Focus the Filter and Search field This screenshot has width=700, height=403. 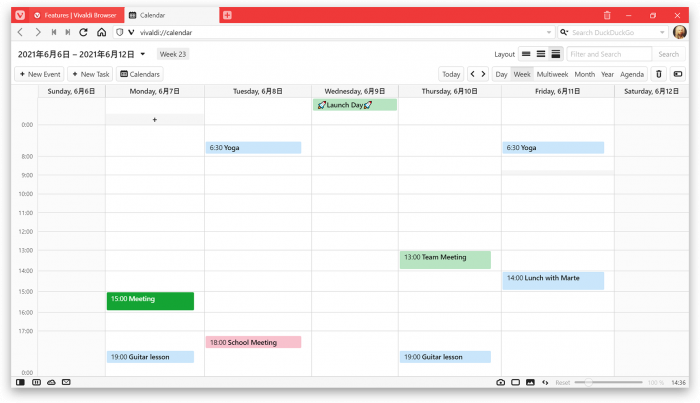(x=609, y=54)
